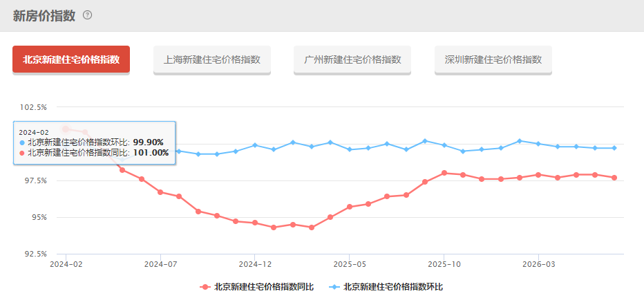
Task: Select the red data point at 2025-10
Action: click(444, 173)
